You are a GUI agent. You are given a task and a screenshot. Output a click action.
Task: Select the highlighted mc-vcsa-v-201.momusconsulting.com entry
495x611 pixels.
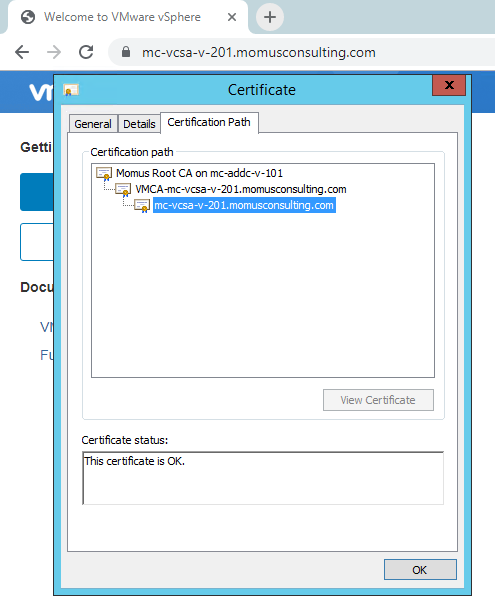point(244,205)
